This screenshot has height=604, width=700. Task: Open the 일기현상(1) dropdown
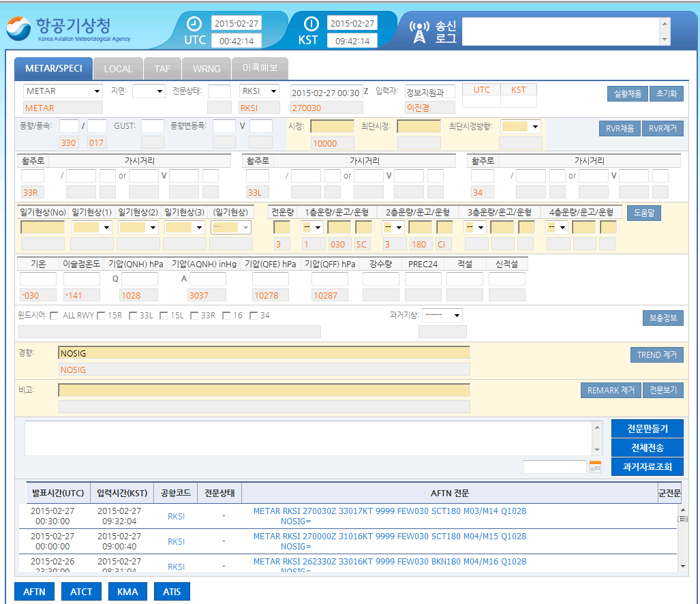(92, 227)
